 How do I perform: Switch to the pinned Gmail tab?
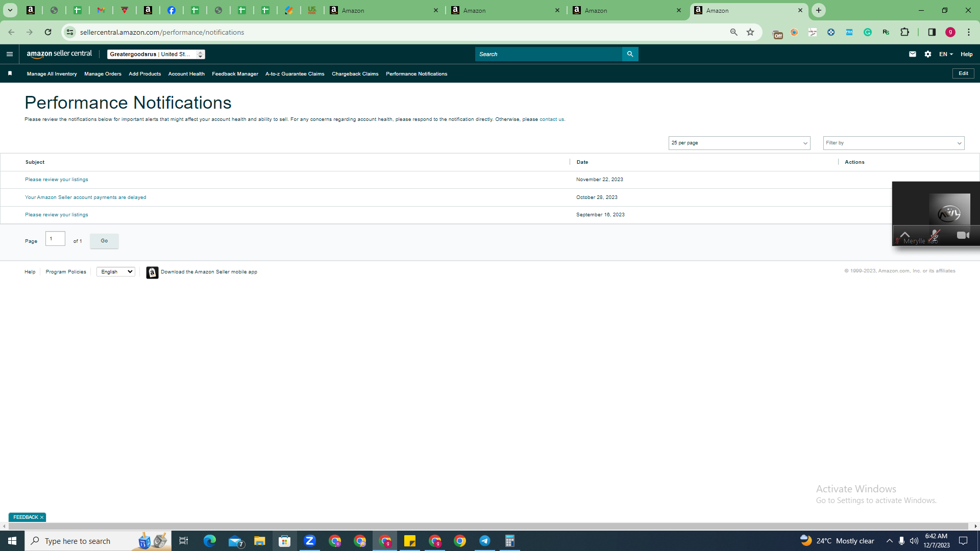pos(101,10)
